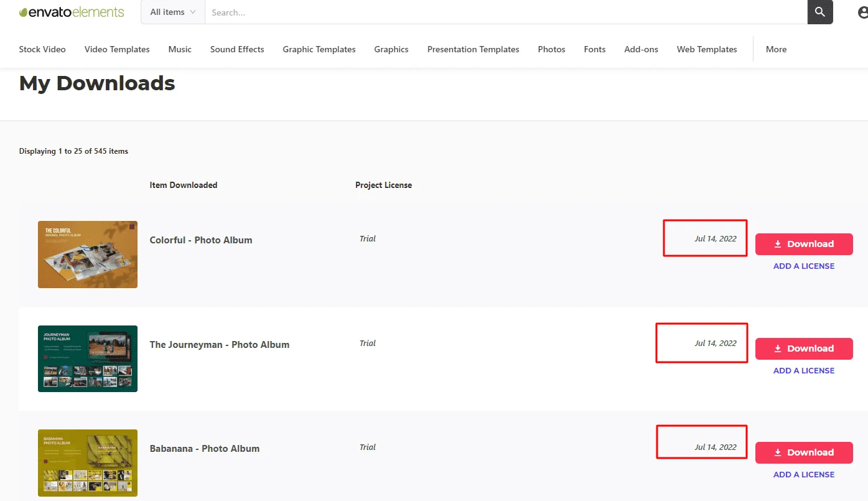Image resolution: width=868 pixels, height=501 pixels.
Task: Click the Displaying 1 to 25 of 545 items text
Action: [73, 151]
